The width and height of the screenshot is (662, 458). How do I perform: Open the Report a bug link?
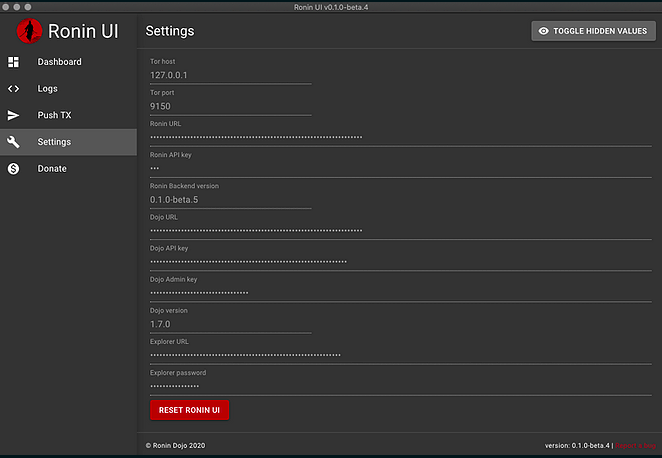point(635,445)
